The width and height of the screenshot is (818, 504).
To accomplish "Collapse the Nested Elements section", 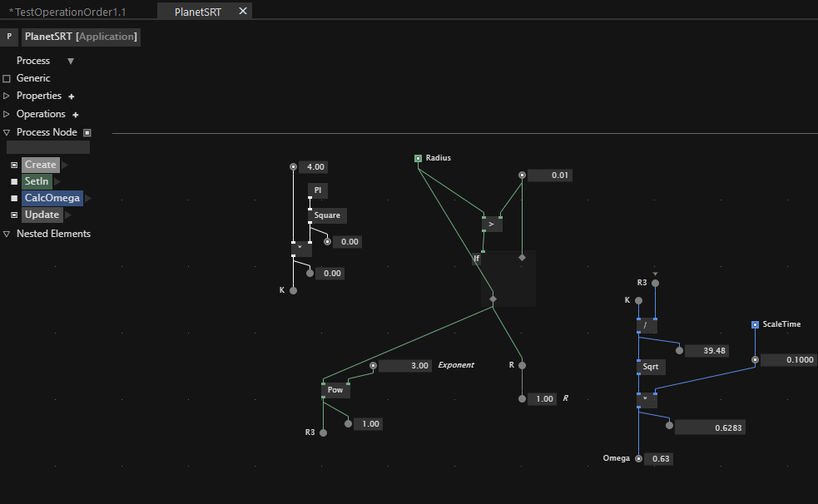I will [7, 234].
